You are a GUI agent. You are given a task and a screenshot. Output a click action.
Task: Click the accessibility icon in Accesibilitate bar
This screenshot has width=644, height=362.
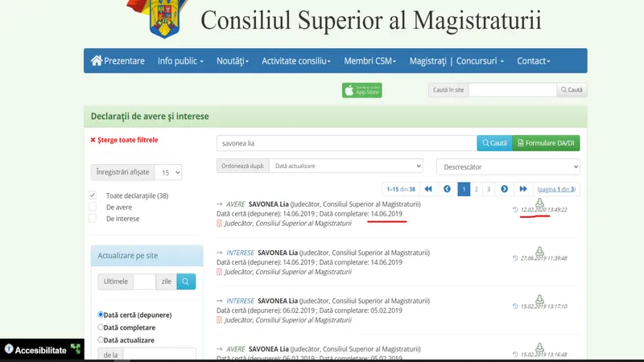tap(9, 349)
